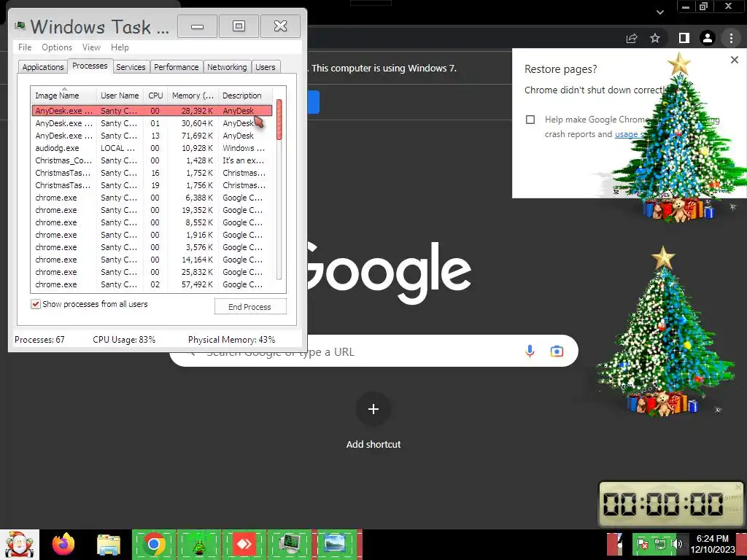
Task: Select the audiodg.exe process row
Action: 152,148
